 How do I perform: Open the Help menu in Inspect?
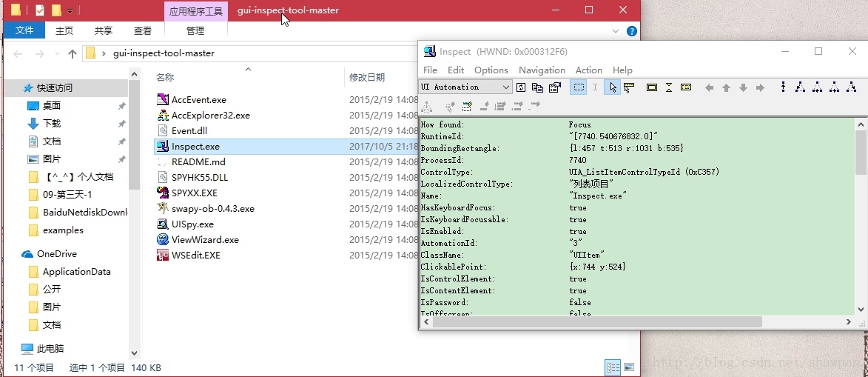[x=622, y=70]
